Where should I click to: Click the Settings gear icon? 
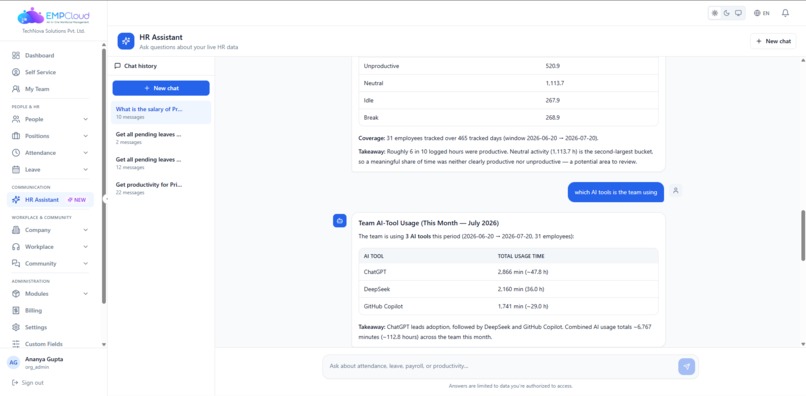tap(16, 328)
